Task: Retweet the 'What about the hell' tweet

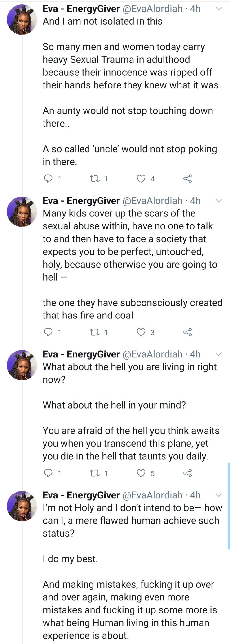Action: click(95, 473)
